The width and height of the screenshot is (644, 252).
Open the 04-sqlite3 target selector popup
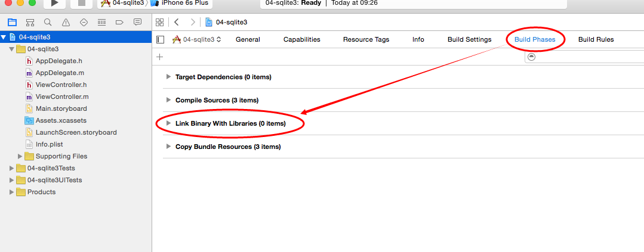coord(197,40)
